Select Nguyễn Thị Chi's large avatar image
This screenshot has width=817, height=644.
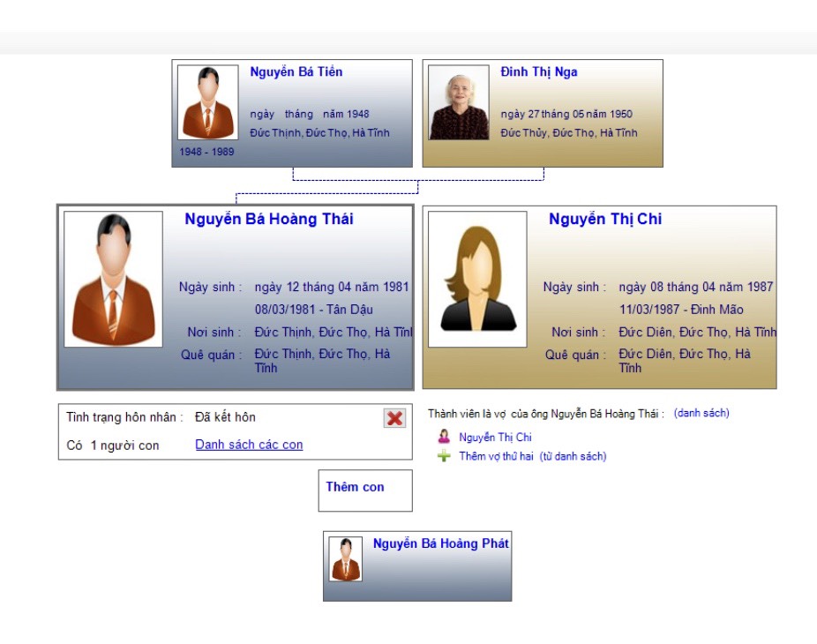[x=477, y=280]
